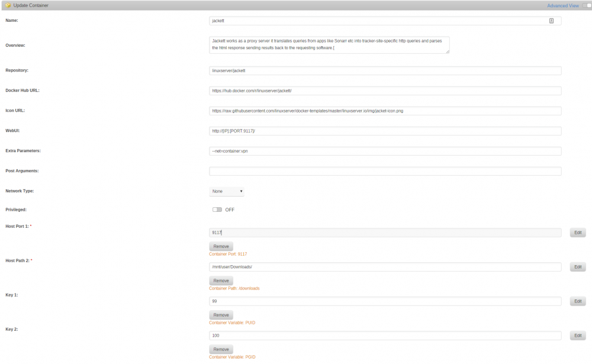Edit the Key 2 PGID variable
The height and width of the screenshot is (364, 592).
coord(578,336)
